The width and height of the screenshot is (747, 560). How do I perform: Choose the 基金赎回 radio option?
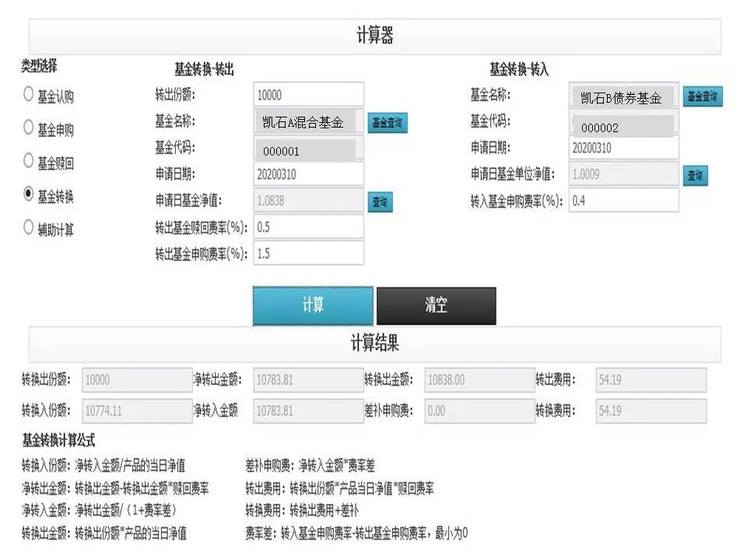(29, 160)
